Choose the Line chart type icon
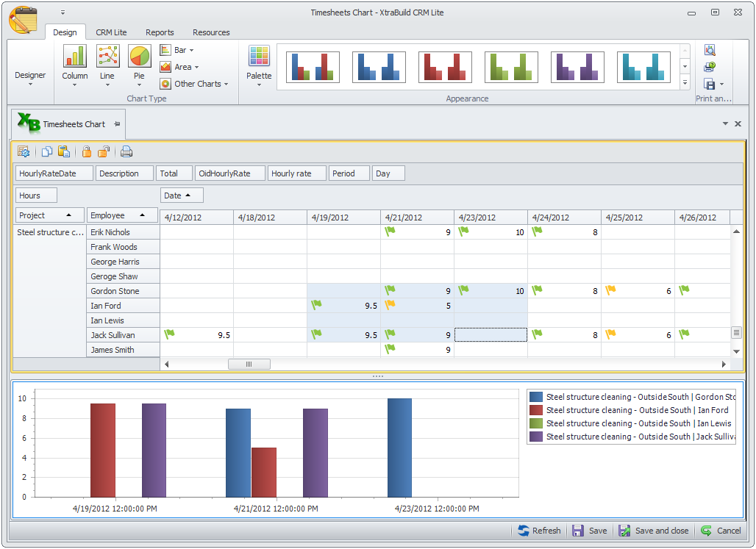 tap(107, 57)
